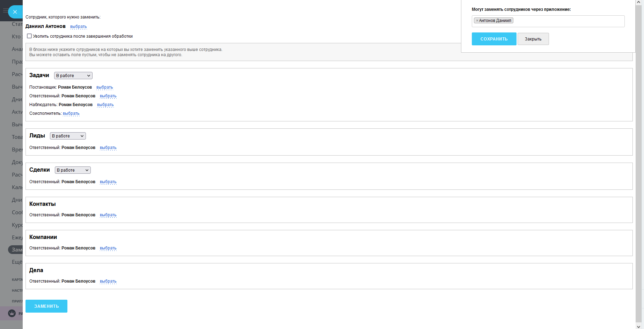Click the employee name 'Даниил Антонов'
644x329 pixels.
point(45,27)
